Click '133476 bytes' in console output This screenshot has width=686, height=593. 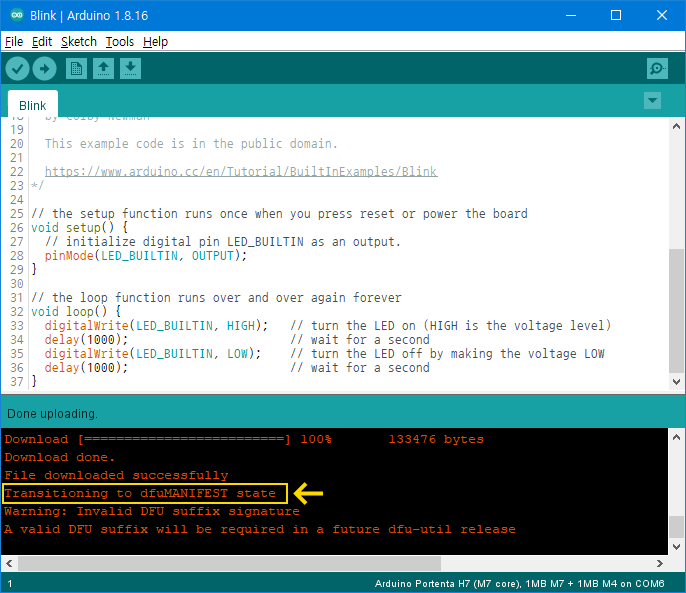436,439
